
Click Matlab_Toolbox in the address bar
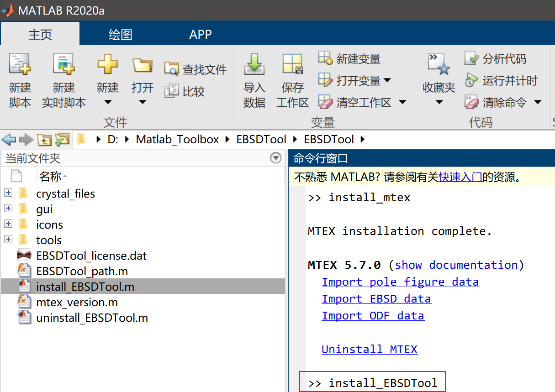178,139
